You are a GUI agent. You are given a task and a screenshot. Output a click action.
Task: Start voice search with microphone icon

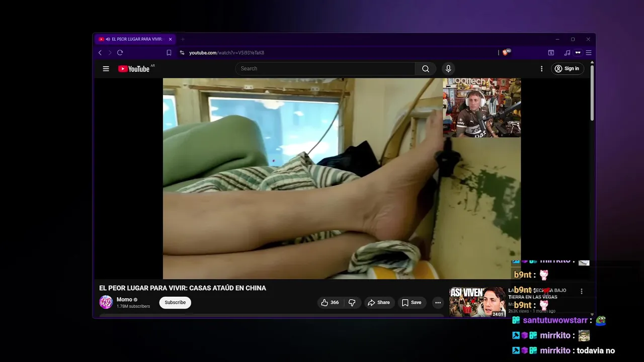tap(448, 69)
